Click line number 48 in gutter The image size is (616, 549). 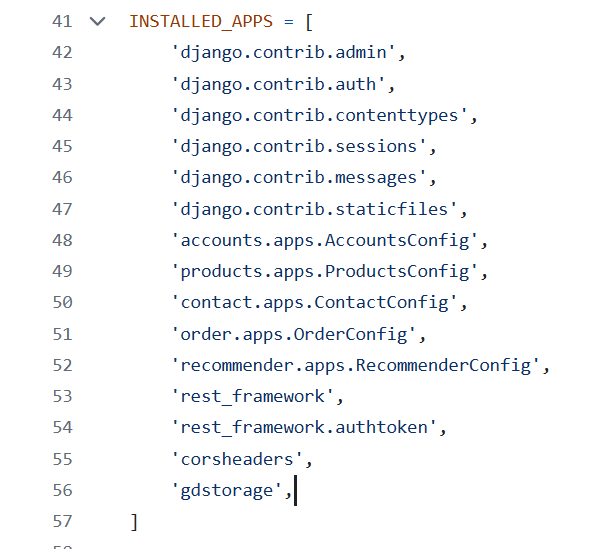62,241
